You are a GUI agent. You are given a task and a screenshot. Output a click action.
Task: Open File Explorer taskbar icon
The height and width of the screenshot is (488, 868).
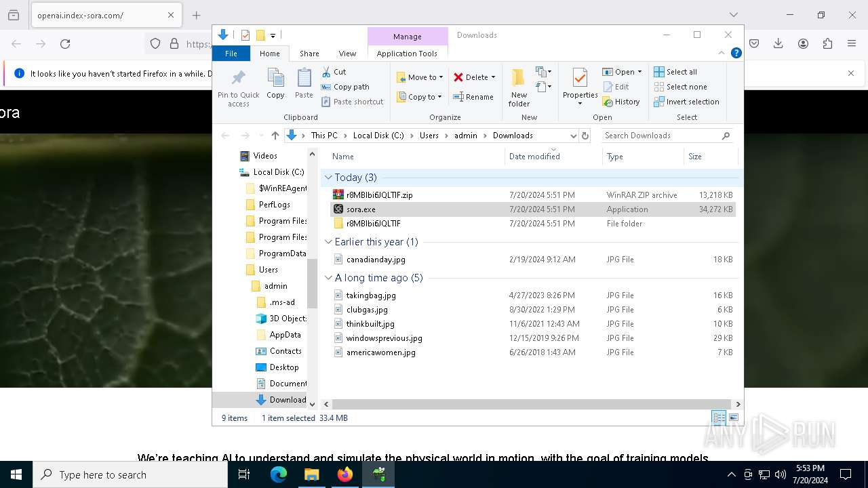click(312, 474)
